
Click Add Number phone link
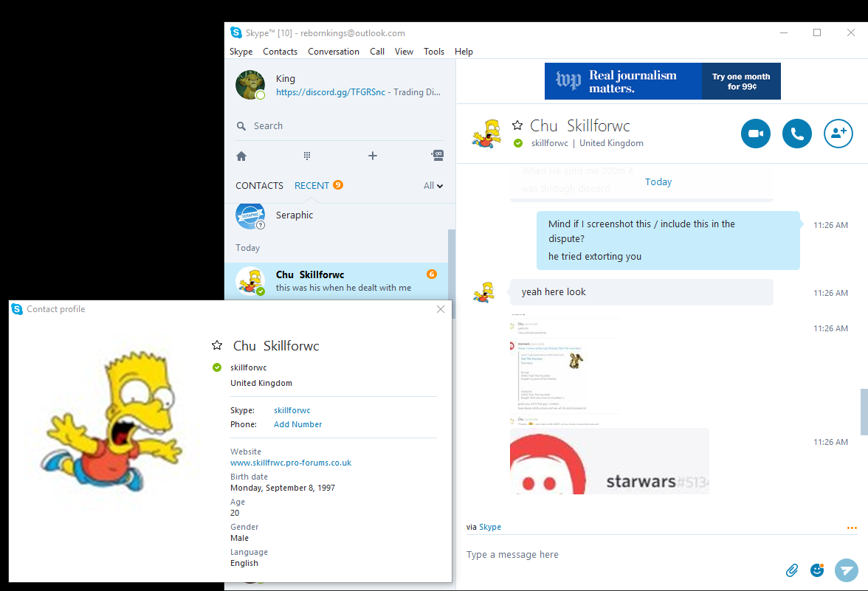pos(298,424)
